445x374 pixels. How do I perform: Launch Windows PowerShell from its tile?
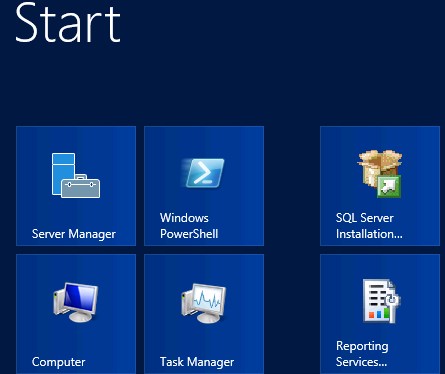tap(204, 186)
